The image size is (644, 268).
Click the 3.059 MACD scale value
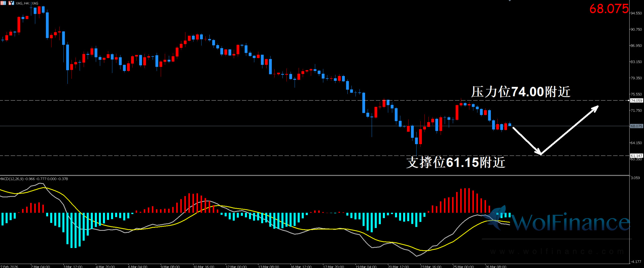pos(635,178)
